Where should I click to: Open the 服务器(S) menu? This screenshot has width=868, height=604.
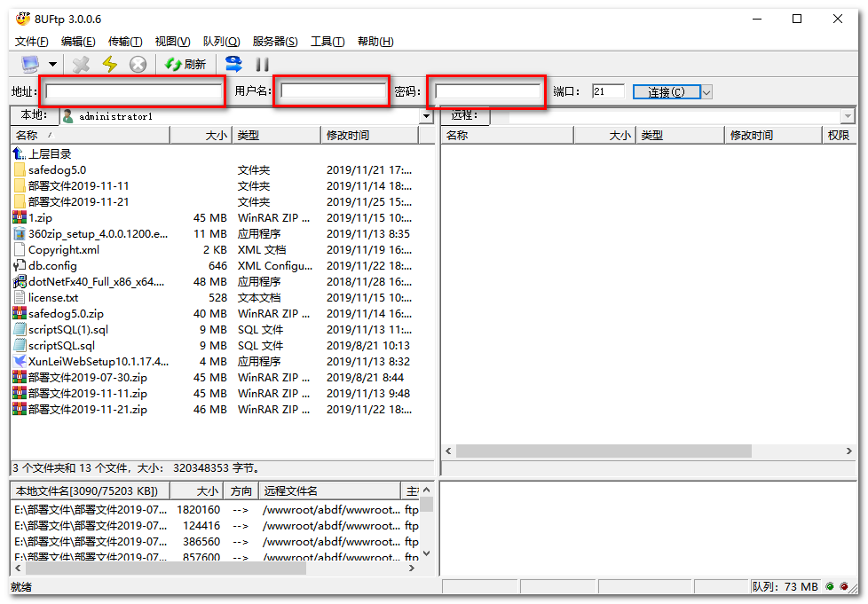275,42
